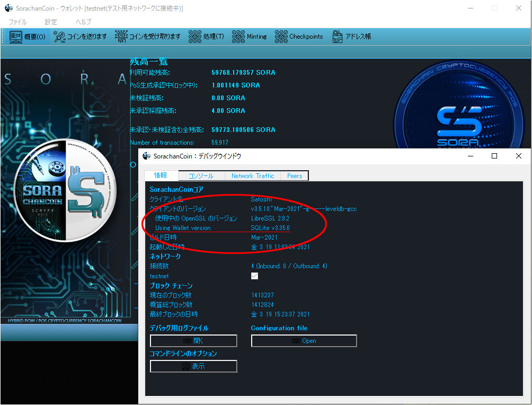Open the 処理(T) transactions icon

click(x=195, y=37)
